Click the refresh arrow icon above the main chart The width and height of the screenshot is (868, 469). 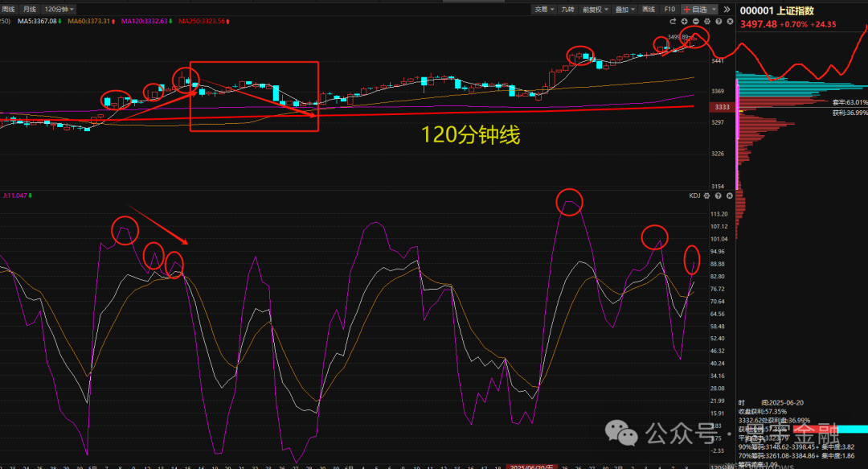click(673, 22)
